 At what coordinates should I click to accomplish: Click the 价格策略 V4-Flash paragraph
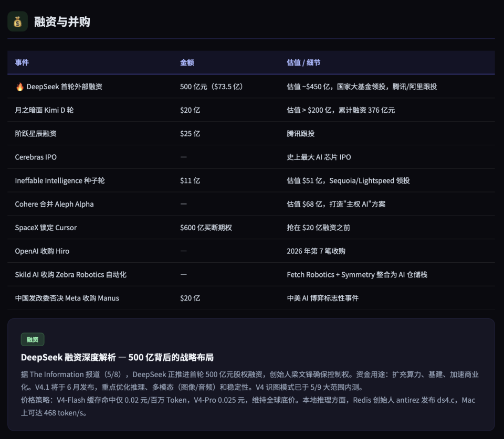[x=248, y=406]
